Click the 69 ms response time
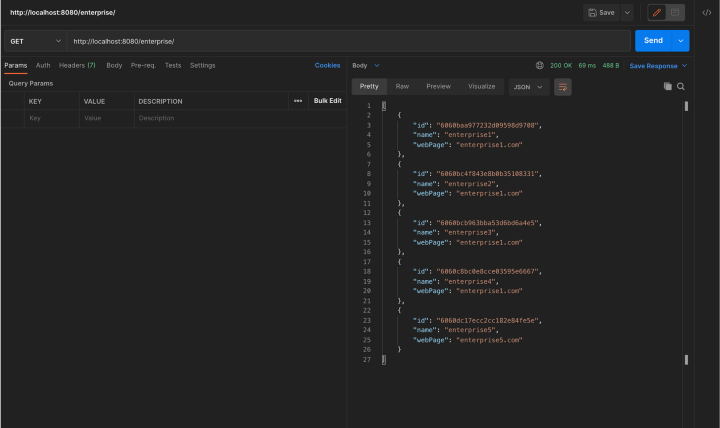The image size is (720, 428). click(x=587, y=66)
